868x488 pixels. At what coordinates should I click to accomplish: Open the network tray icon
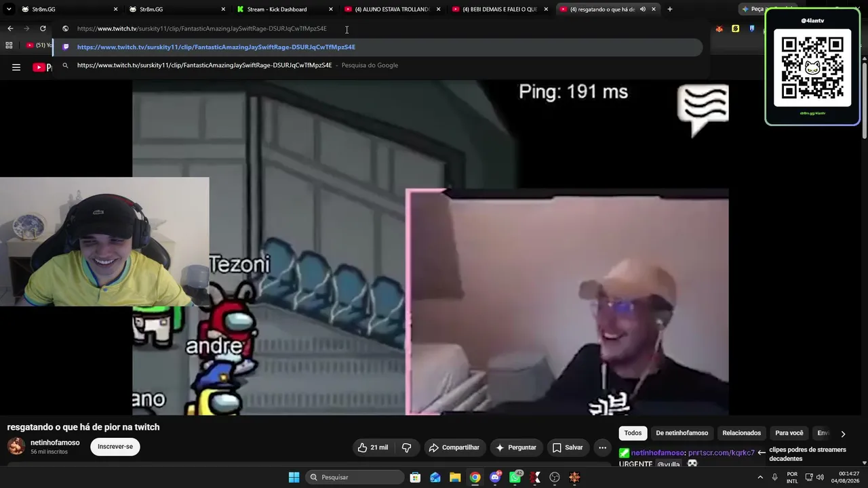808,477
